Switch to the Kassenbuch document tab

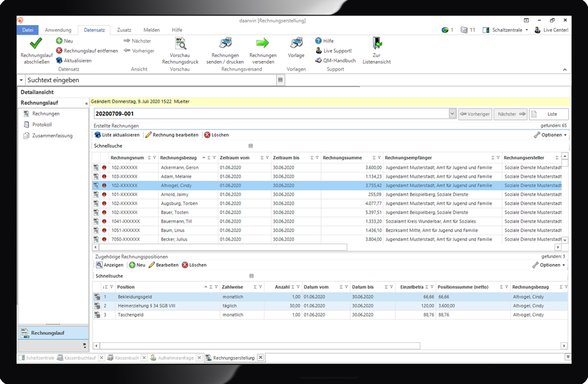pos(123,358)
